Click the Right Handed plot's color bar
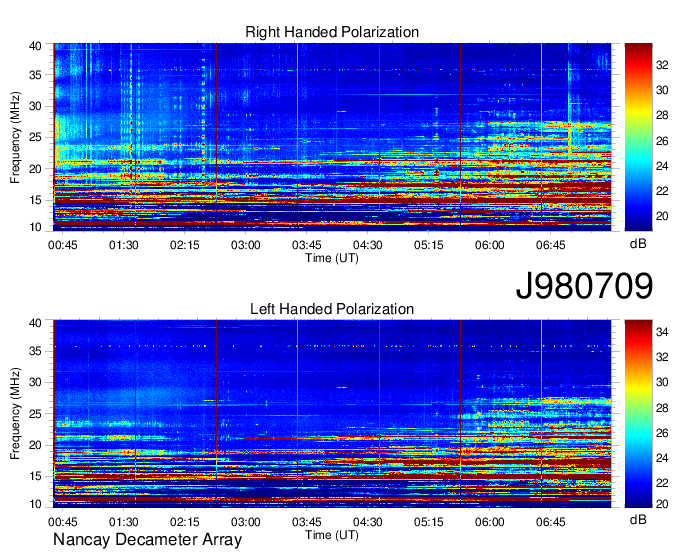 click(x=638, y=137)
